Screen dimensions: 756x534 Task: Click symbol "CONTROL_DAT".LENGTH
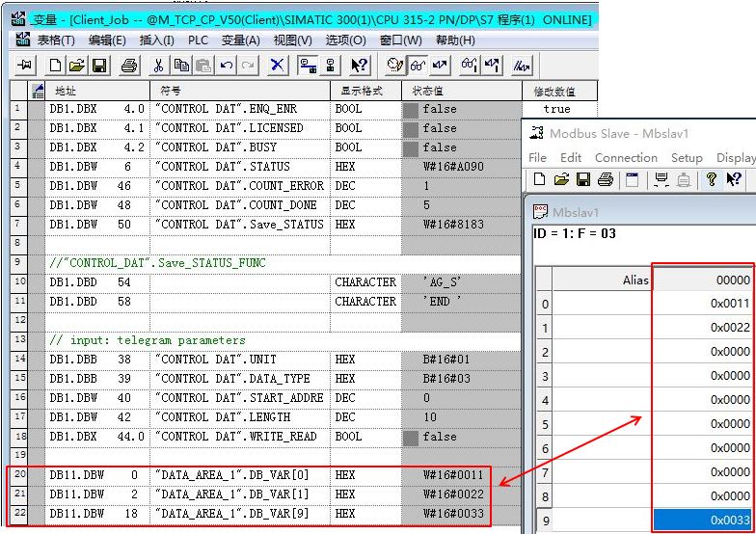pos(223,416)
